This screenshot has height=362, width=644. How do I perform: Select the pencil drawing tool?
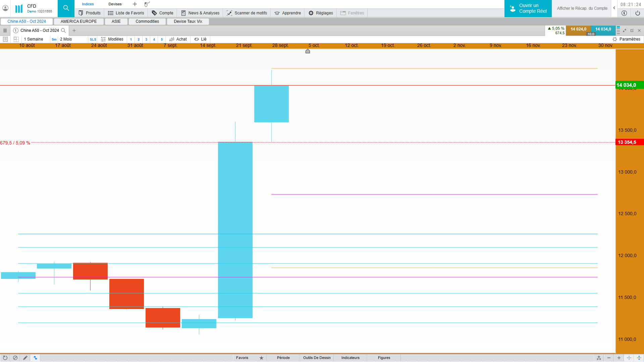(25, 358)
